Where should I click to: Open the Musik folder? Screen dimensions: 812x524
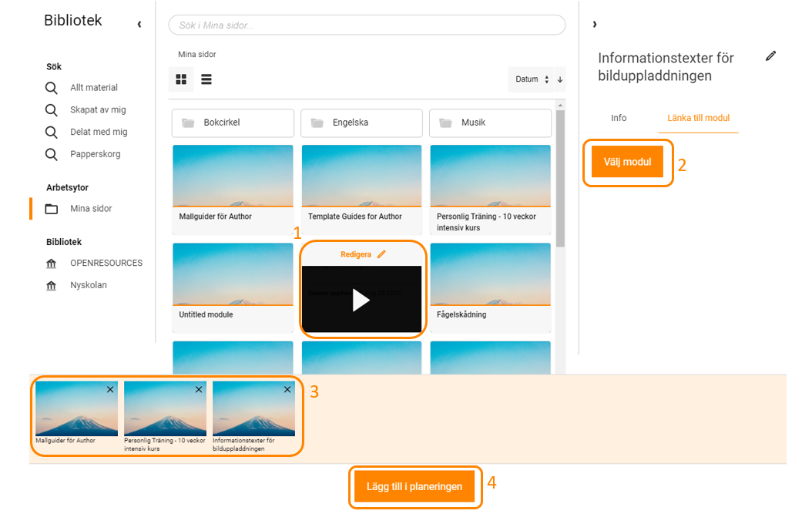click(x=491, y=123)
